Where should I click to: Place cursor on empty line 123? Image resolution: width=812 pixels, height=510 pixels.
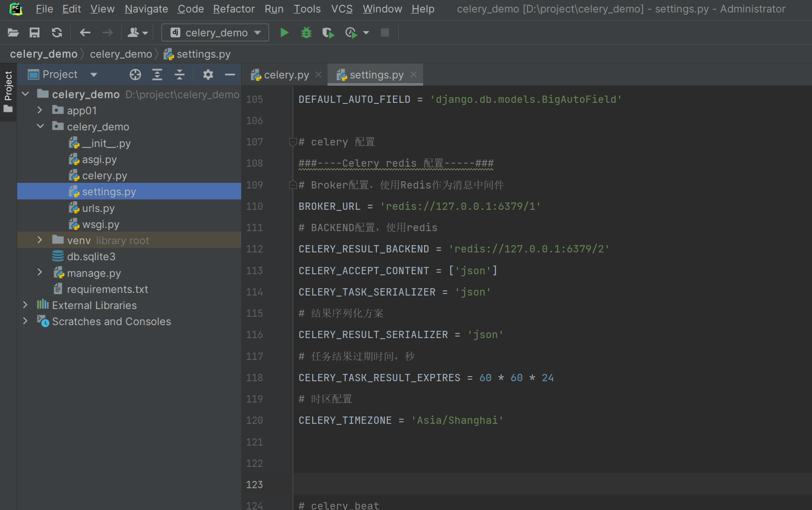pyautogui.click(x=552, y=485)
